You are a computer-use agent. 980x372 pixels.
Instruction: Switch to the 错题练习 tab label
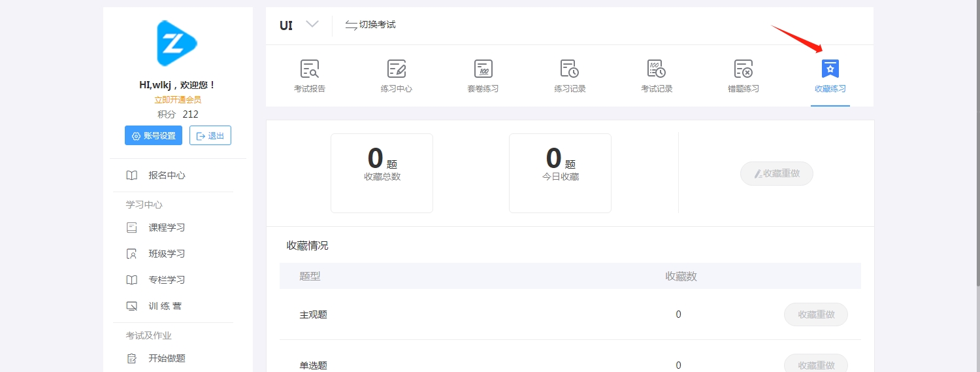coord(743,89)
